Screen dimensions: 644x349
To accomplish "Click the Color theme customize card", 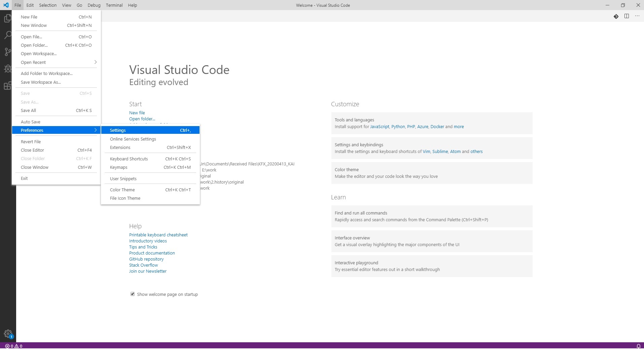I will point(432,173).
